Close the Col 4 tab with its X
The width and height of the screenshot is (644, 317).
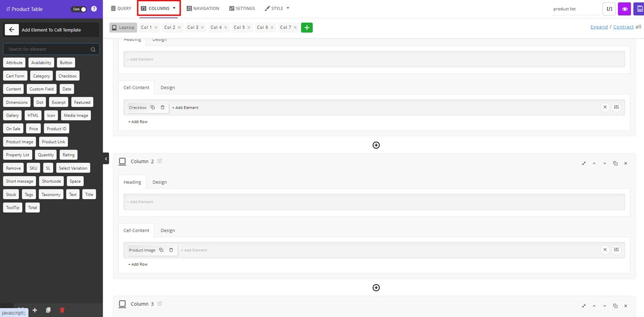(x=226, y=28)
